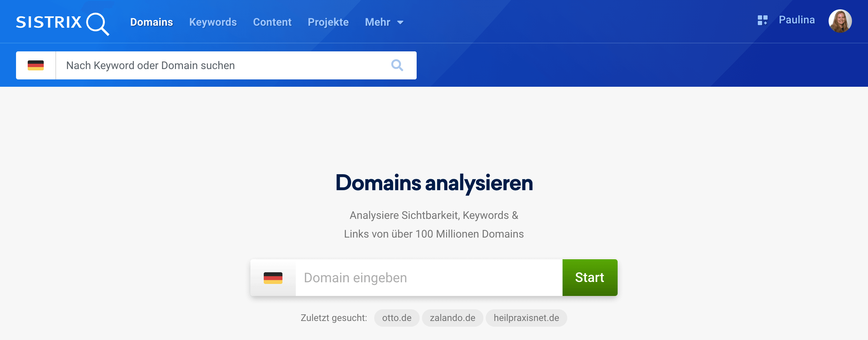Select recent search otto.de
Viewport: 868px width, 340px height.
[396, 318]
